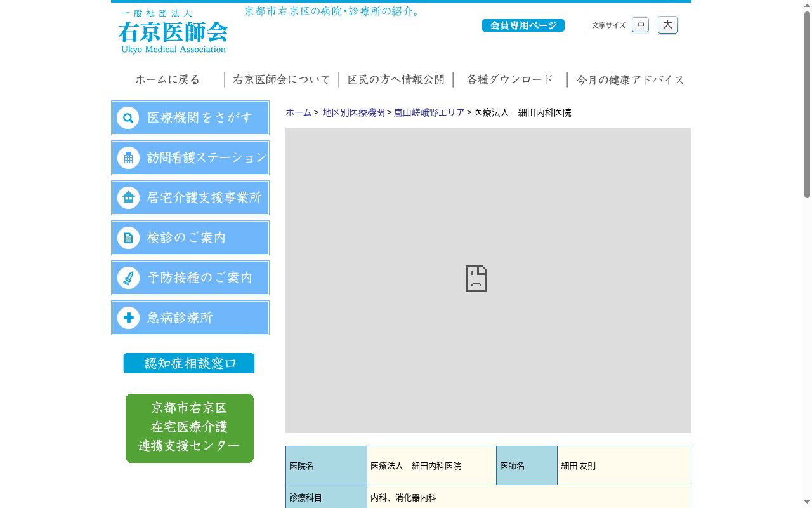Click the clinic name cell 医療法人 細田内科医院
812x508 pixels.
[431, 465]
